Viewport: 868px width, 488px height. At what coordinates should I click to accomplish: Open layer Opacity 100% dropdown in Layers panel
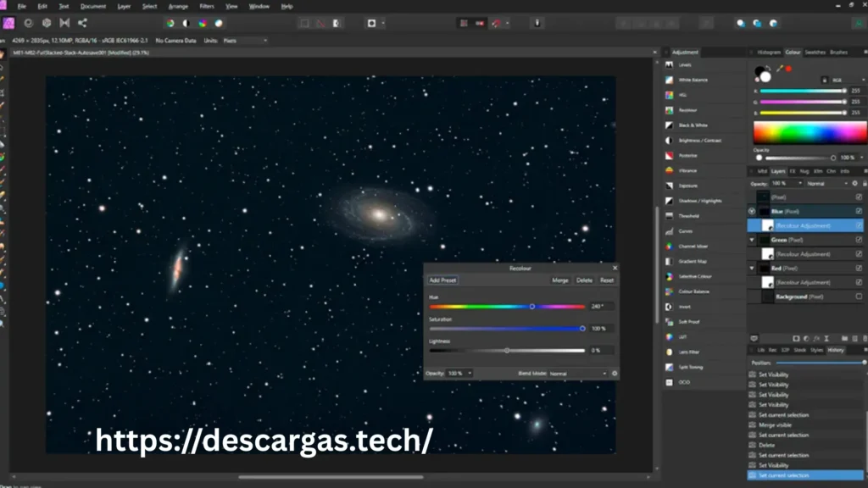(x=787, y=183)
